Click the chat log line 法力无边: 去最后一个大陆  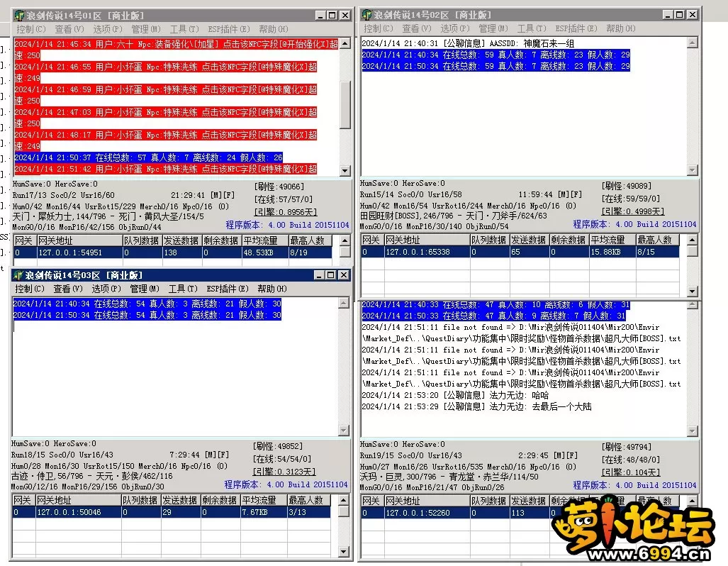477,407
